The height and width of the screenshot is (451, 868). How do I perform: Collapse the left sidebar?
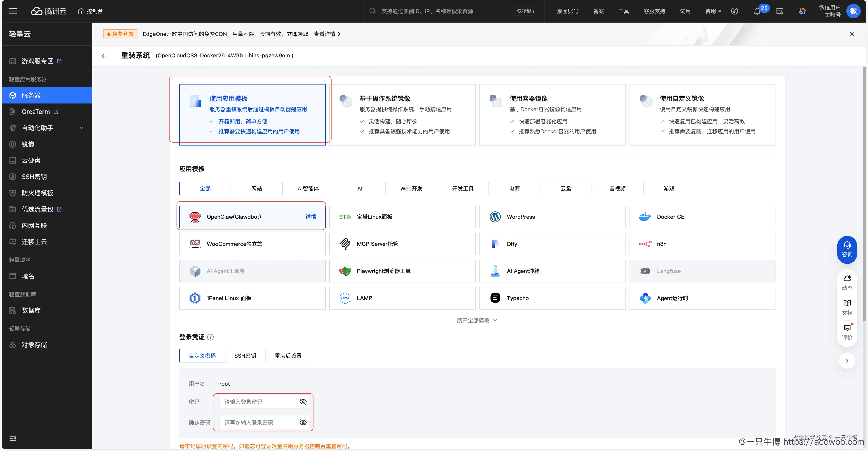click(13, 438)
